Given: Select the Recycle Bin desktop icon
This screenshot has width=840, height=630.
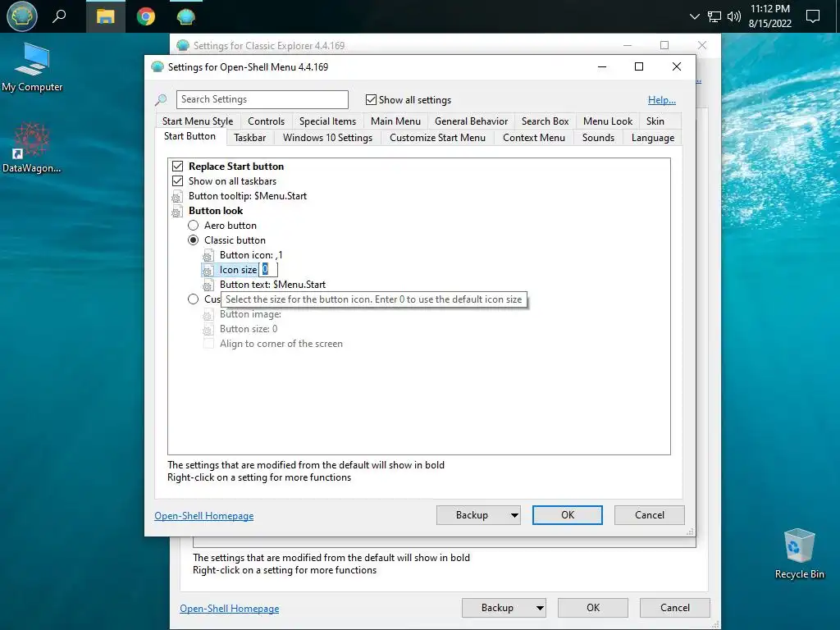Looking at the screenshot, I should [x=799, y=554].
